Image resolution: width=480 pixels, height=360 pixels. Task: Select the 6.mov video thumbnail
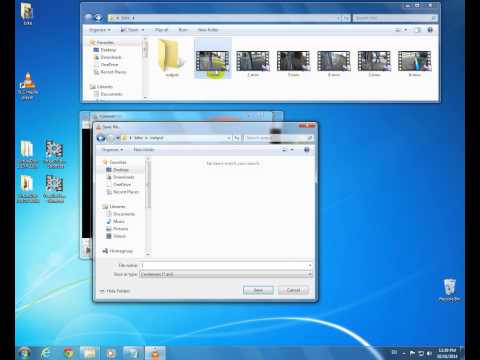414,63
